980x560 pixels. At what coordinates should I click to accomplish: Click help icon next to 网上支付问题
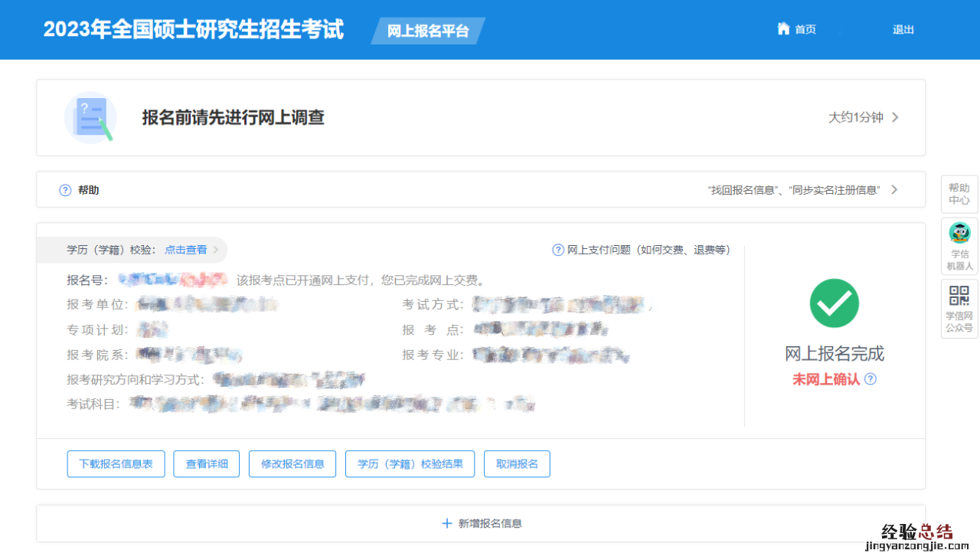pos(558,250)
